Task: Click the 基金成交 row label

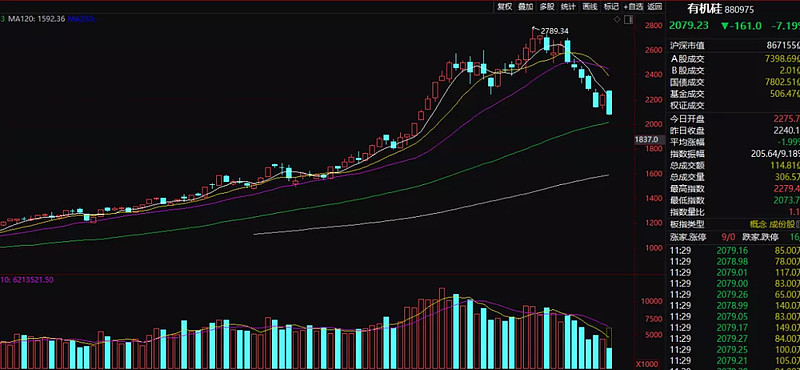Action: click(x=687, y=94)
